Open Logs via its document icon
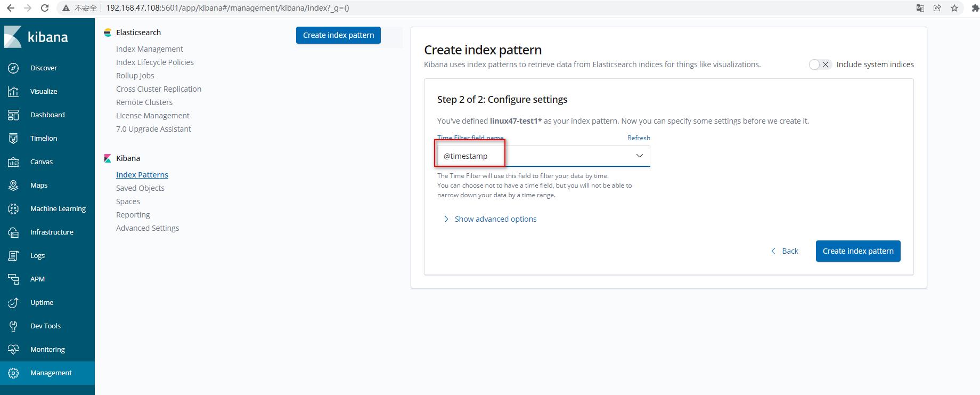This screenshot has height=395, width=980. pos(13,255)
